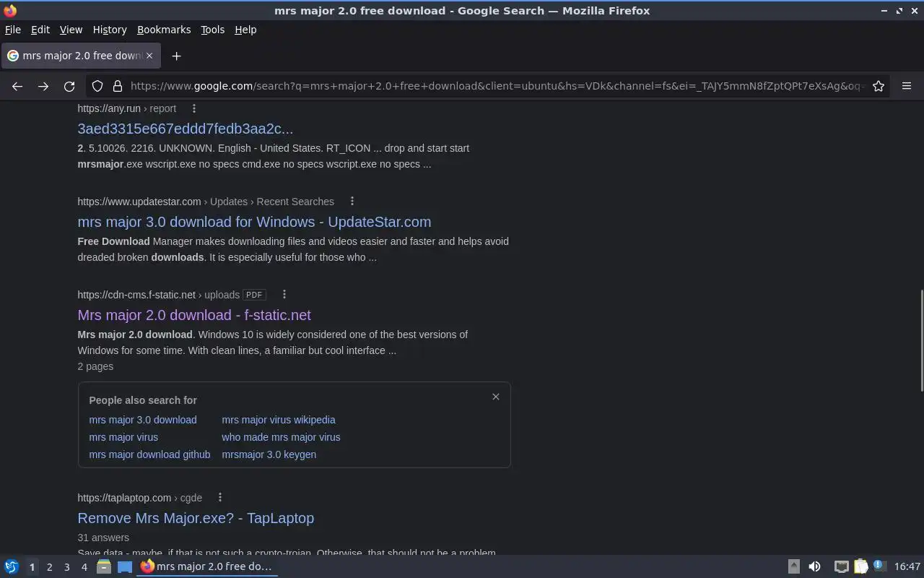Open the 3aed3315e667eddd7fedb3aa2c result link
This screenshot has height=578, width=924.
click(185, 129)
